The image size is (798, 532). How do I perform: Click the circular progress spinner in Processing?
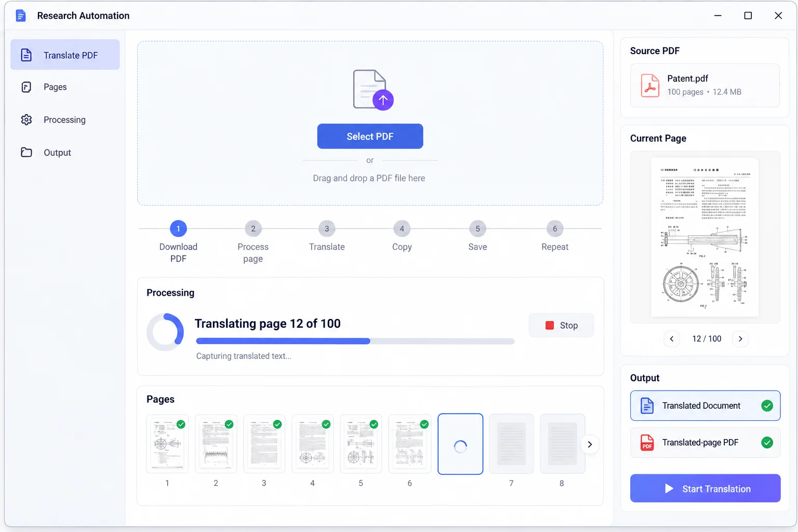tap(165, 332)
